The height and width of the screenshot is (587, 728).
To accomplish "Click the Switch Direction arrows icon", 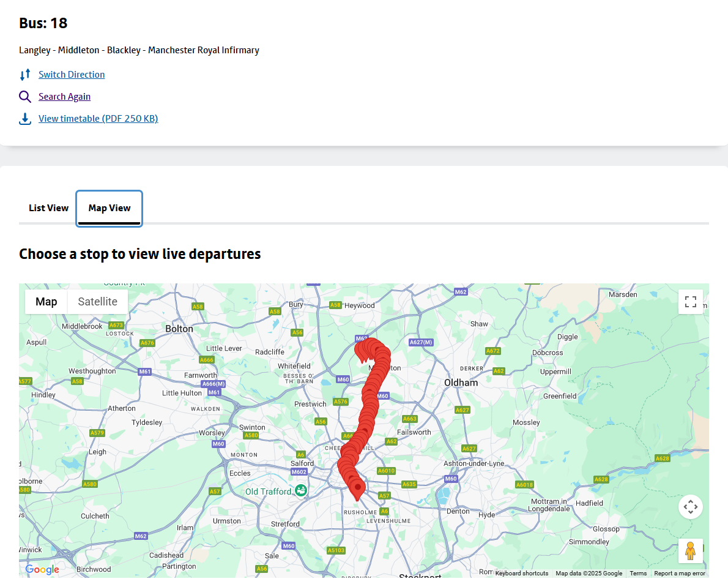I will point(25,74).
